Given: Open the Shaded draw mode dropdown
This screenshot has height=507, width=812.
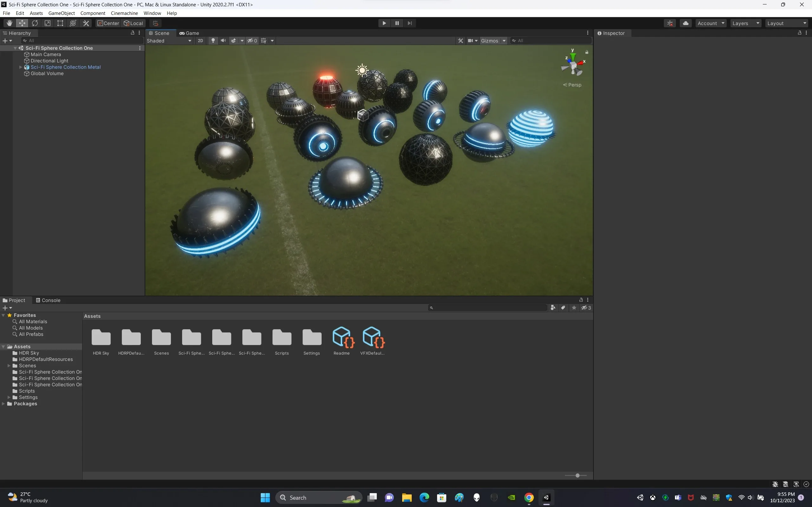Looking at the screenshot, I should tap(169, 41).
